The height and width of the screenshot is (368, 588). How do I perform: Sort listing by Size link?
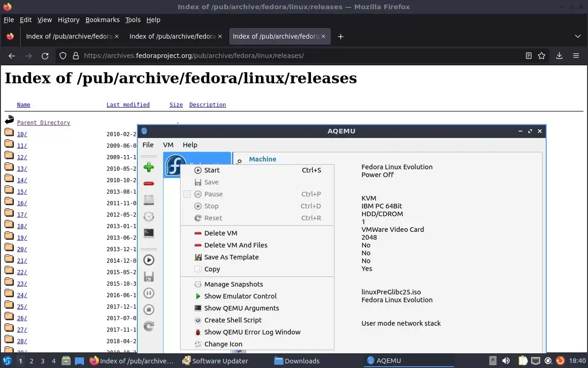tap(176, 105)
